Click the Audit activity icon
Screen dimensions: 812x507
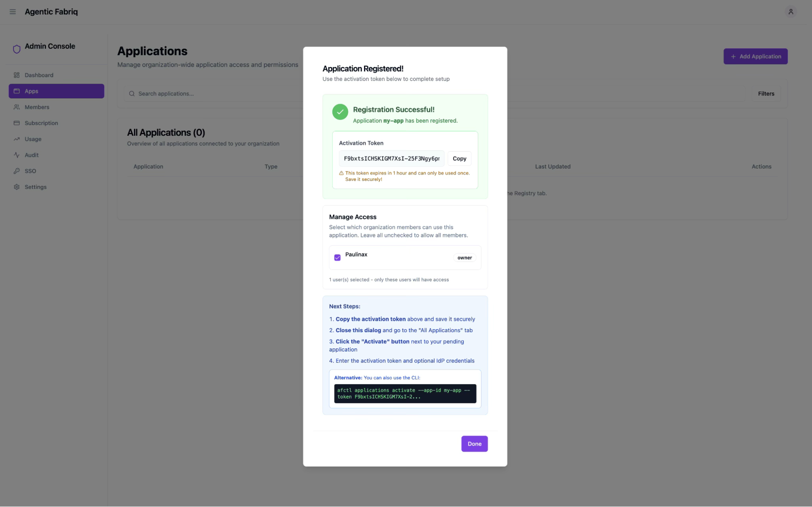tap(17, 155)
